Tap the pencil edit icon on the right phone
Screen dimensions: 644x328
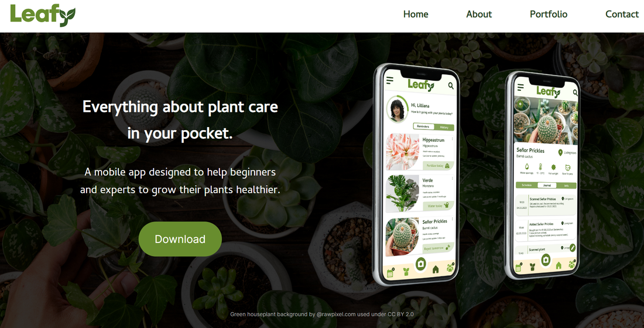pyautogui.click(x=572, y=247)
